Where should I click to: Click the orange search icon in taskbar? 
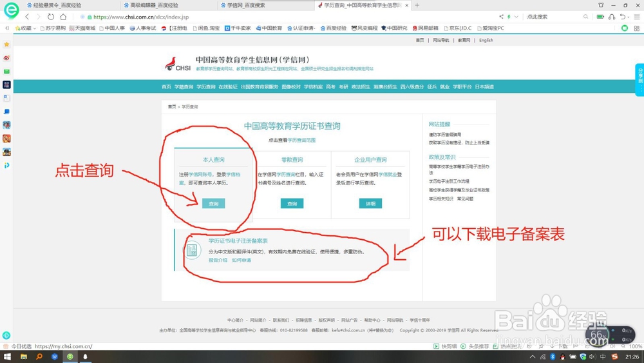[x=39, y=357]
